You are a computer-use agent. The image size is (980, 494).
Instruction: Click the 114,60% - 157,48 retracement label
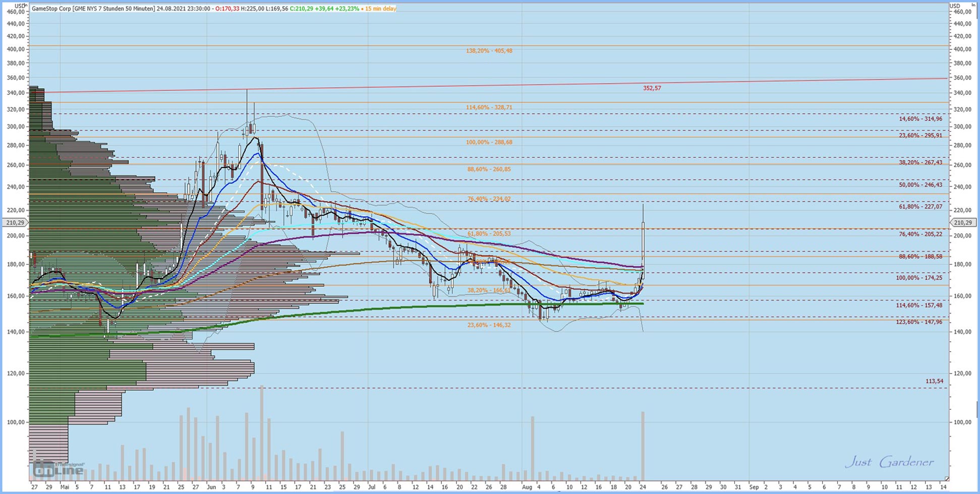(919, 305)
